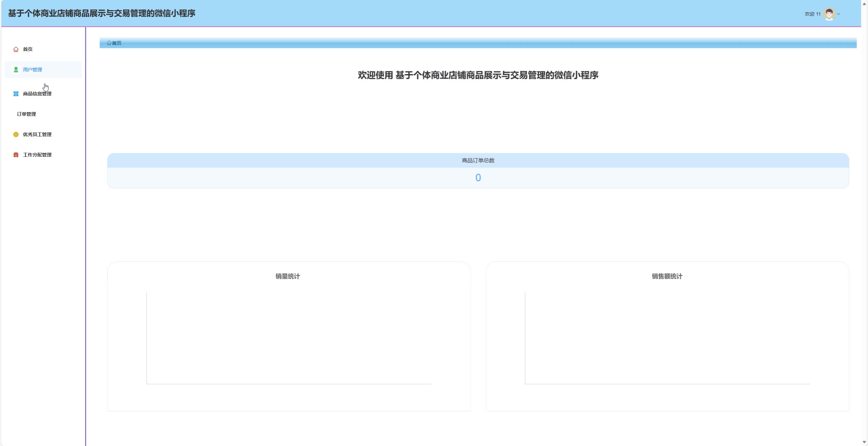Select 订单管理 in the sidebar
Viewport: 868px width, 446px height.
tap(26, 114)
